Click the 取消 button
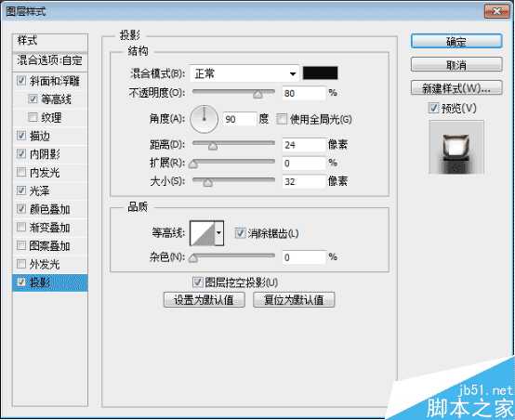This screenshot has height=420, width=515. (456, 65)
